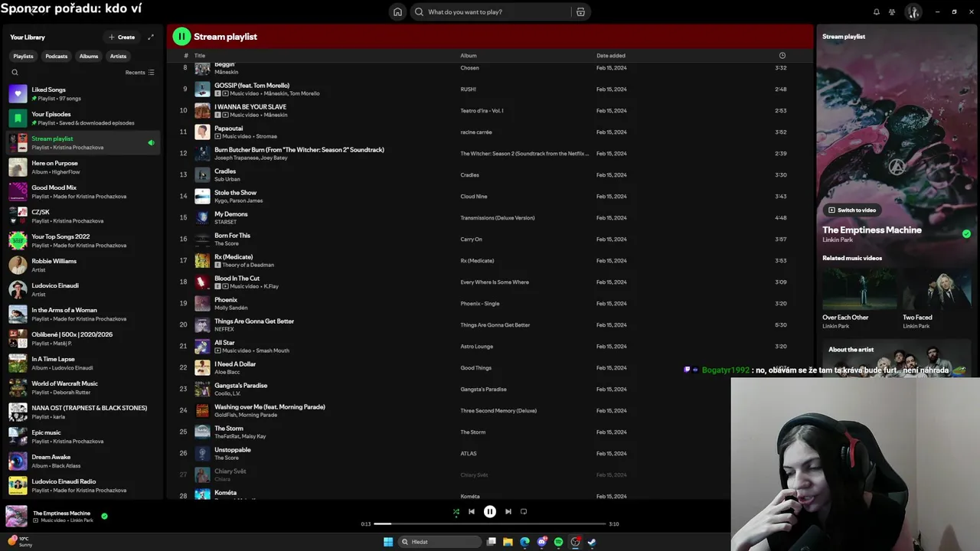Viewport: 980px width, 551px height.
Task: Filter library by Podcasts
Action: coord(56,56)
